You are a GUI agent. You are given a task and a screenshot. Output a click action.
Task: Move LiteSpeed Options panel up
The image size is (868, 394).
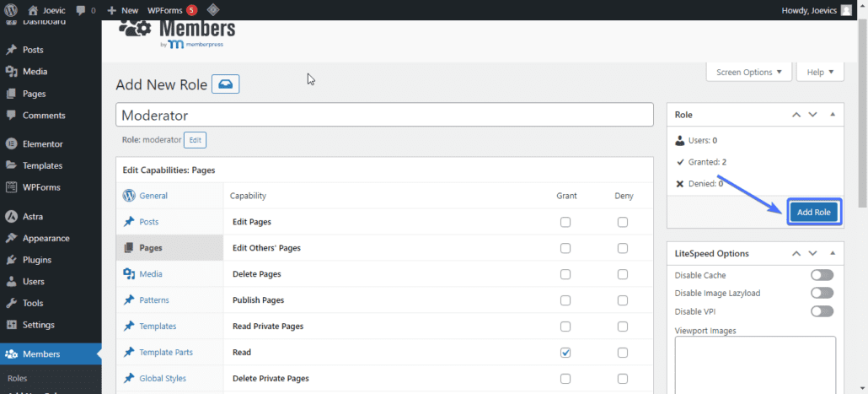coord(796,253)
